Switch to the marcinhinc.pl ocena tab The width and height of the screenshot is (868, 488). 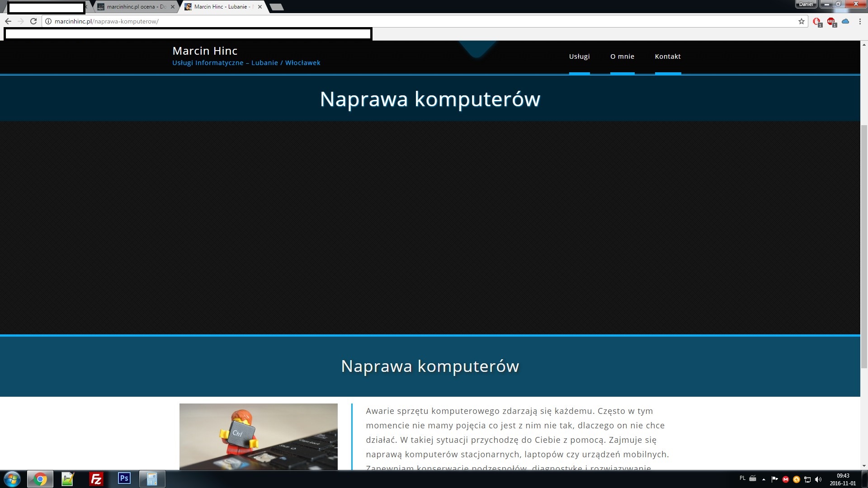[136, 7]
